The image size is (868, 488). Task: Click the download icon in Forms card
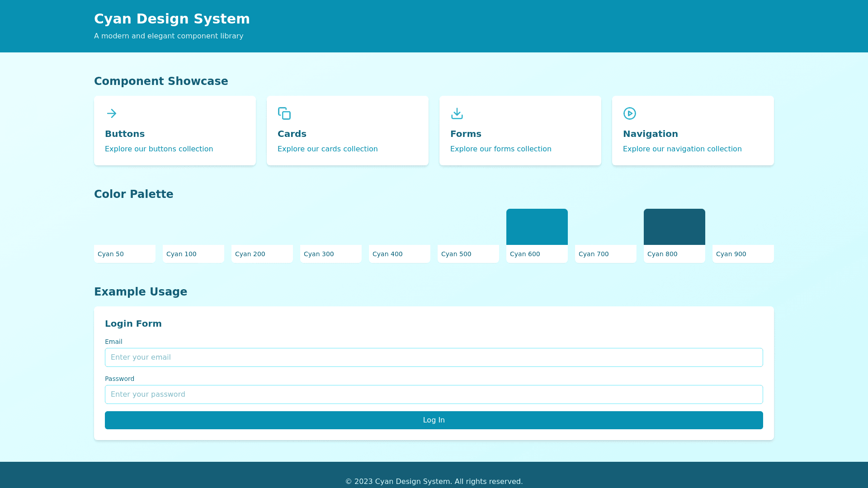457,113
